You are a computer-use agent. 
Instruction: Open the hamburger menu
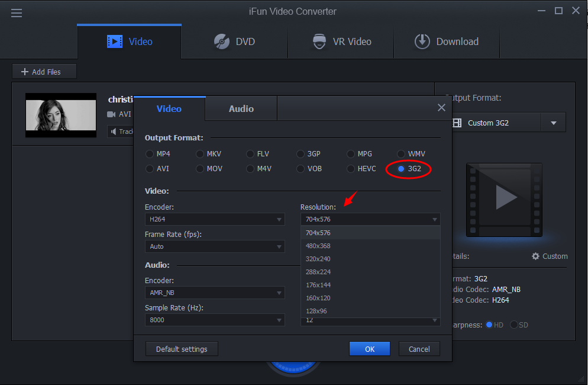(17, 13)
